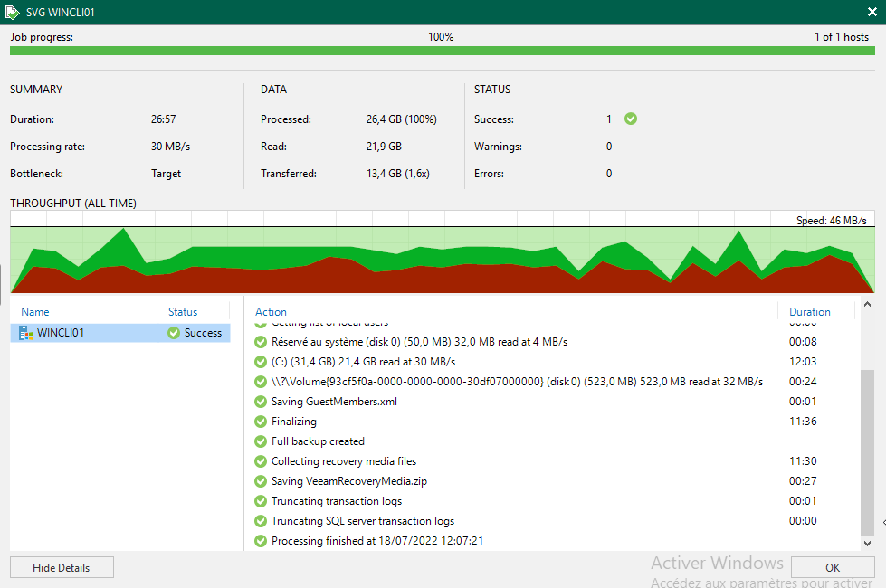Select the WINCLI01 row in host list
Image resolution: width=886 pixels, height=588 pixels.
point(119,333)
